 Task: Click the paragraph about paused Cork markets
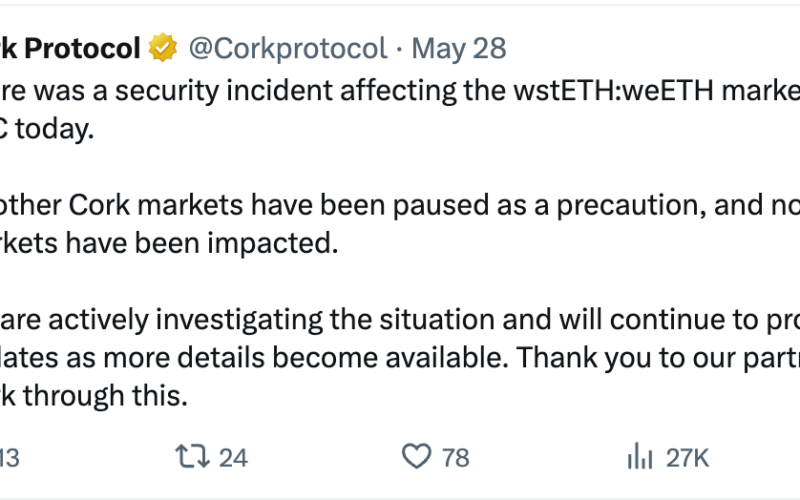coord(400,224)
